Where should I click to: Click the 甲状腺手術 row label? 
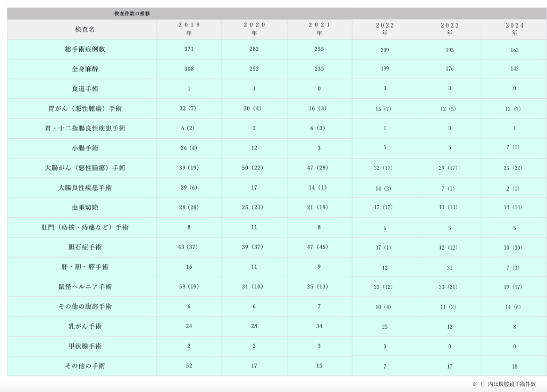85,346
